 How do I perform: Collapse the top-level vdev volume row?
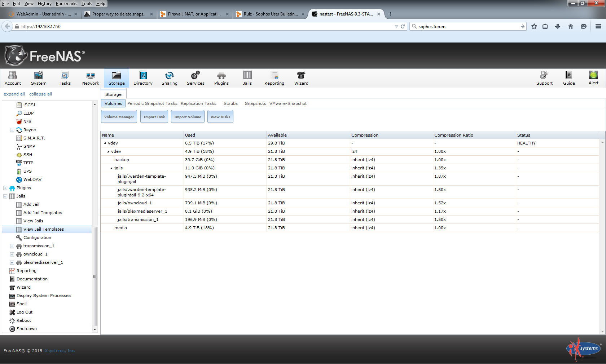pos(105,143)
